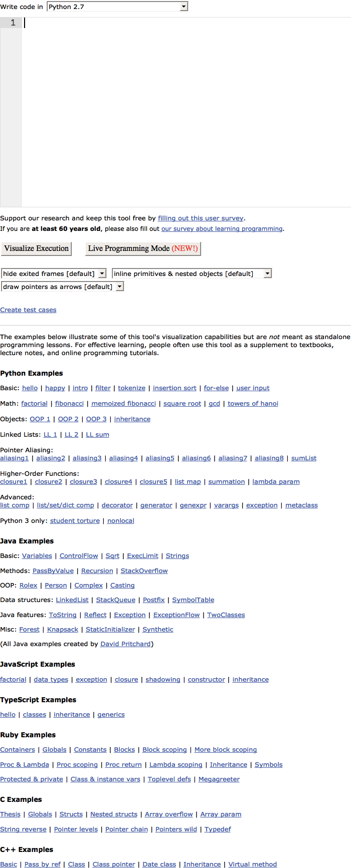Open Create test cases link
351x868 pixels.
pos(28,310)
